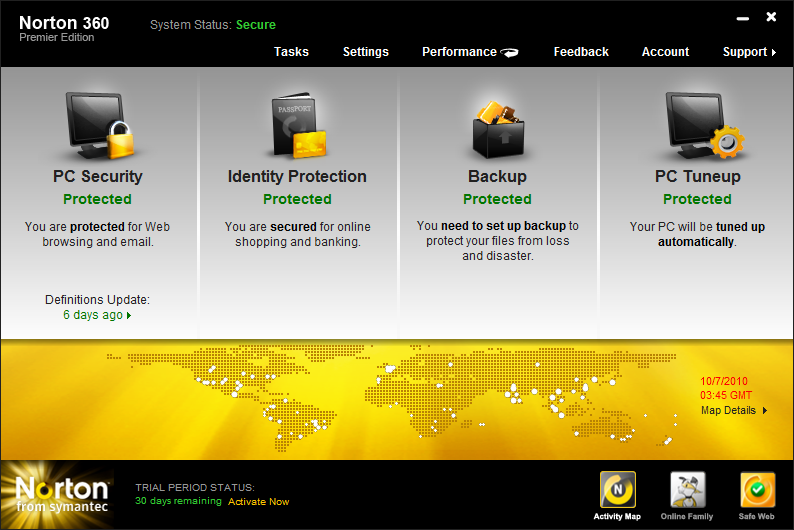Click the world activity map
794x530 pixels.
click(420, 395)
